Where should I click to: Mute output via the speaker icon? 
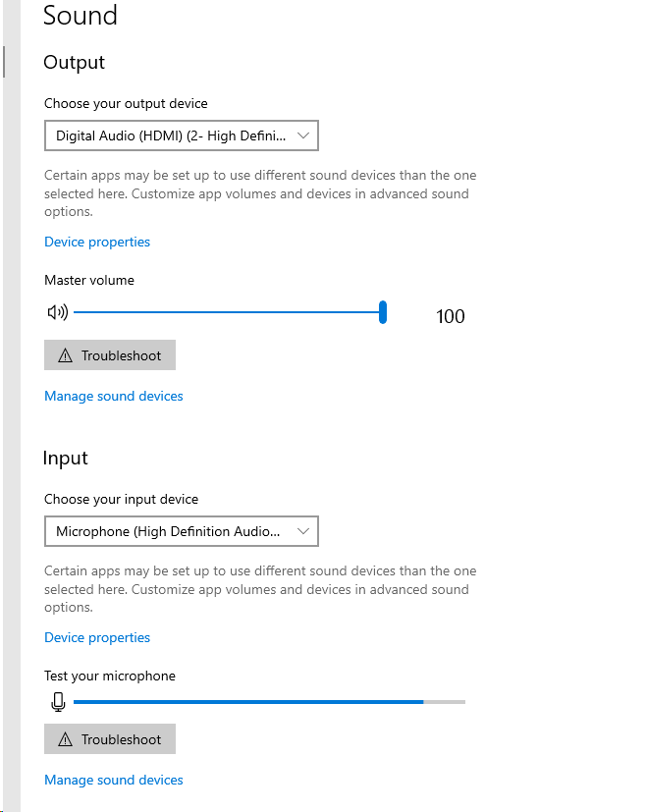[x=58, y=312]
